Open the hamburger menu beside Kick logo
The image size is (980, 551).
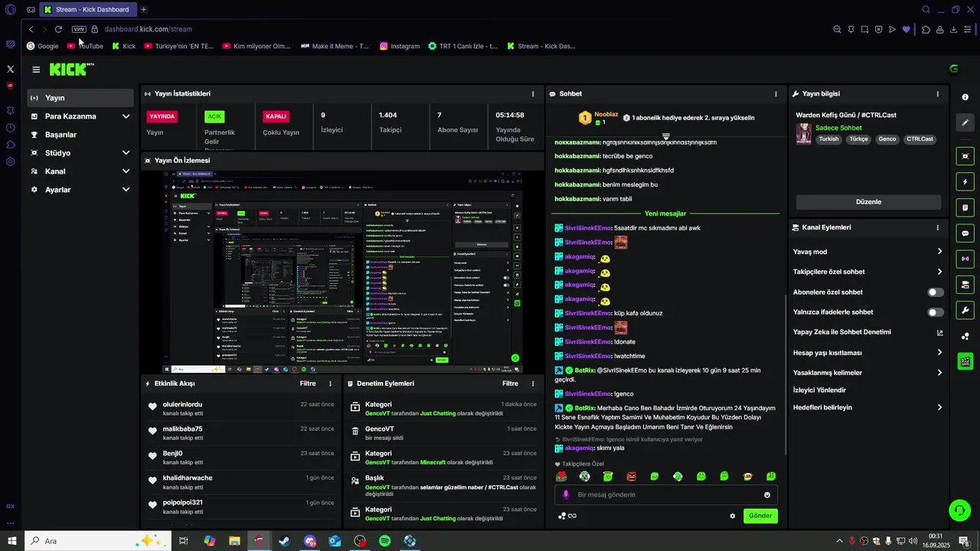(36, 70)
